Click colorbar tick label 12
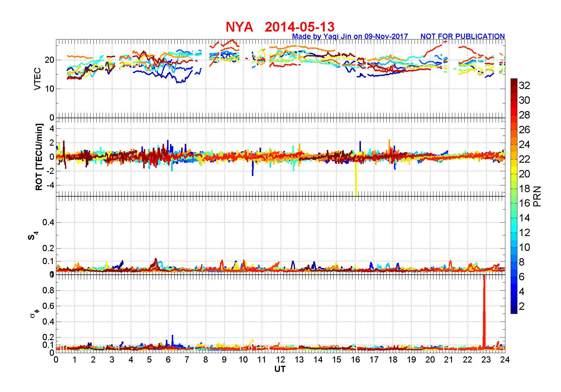The width and height of the screenshot is (561, 392). (524, 233)
